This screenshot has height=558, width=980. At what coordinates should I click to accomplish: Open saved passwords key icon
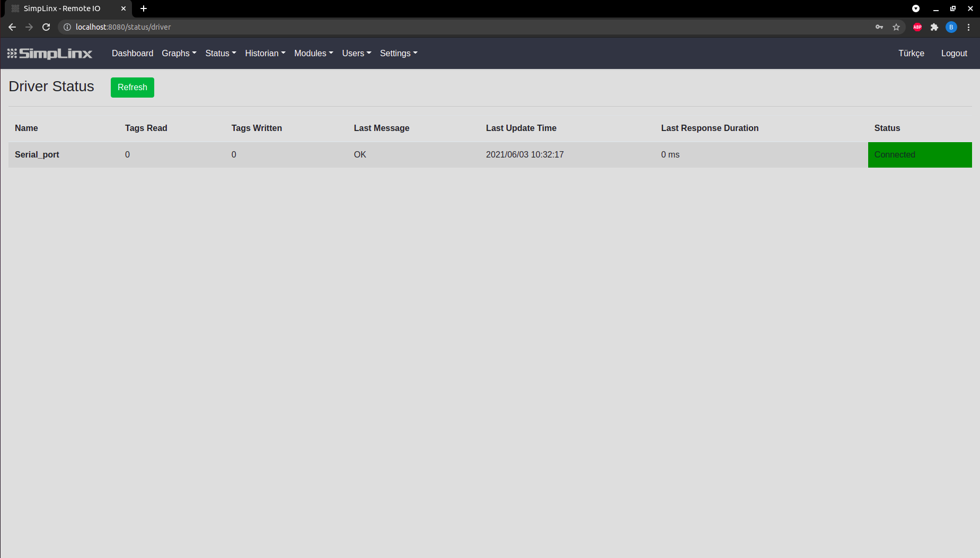click(x=879, y=27)
